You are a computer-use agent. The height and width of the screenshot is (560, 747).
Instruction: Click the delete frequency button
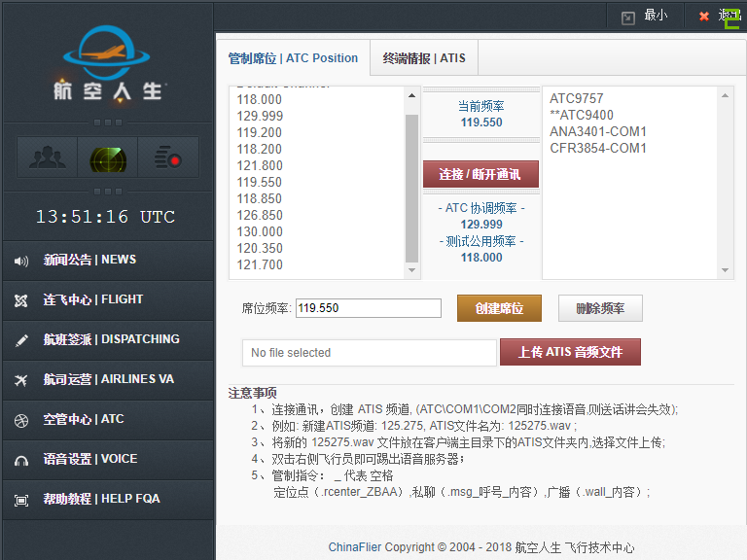click(600, 308)
